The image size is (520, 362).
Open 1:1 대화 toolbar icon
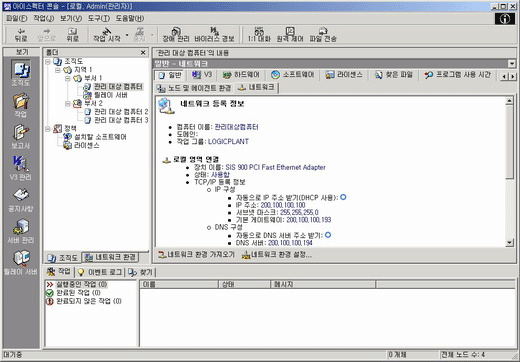[x=259, y=35]
